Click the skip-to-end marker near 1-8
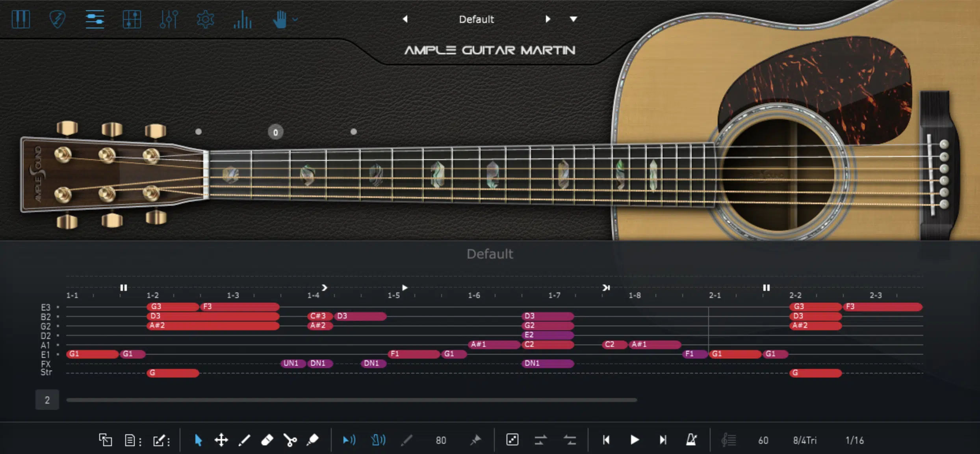This screenshot has width=980, height=454. point(606,288)
